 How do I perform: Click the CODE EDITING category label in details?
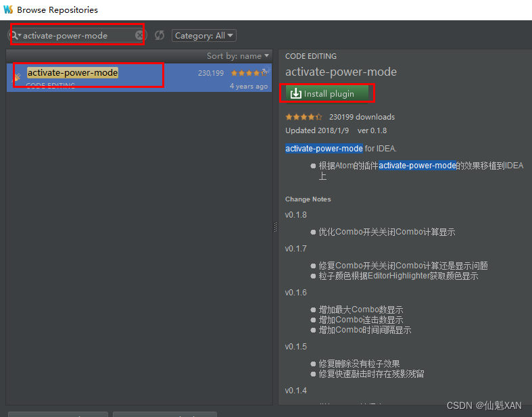[x=311, y=56]
